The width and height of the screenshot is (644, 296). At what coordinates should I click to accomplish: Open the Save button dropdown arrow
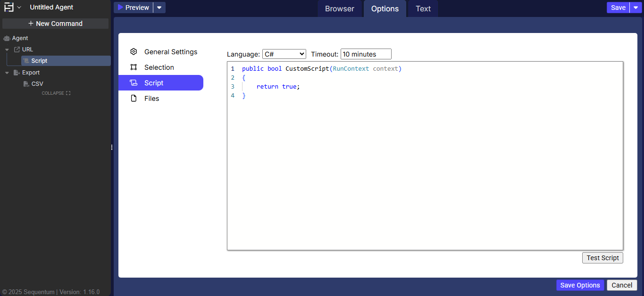[x=636, y=8]
